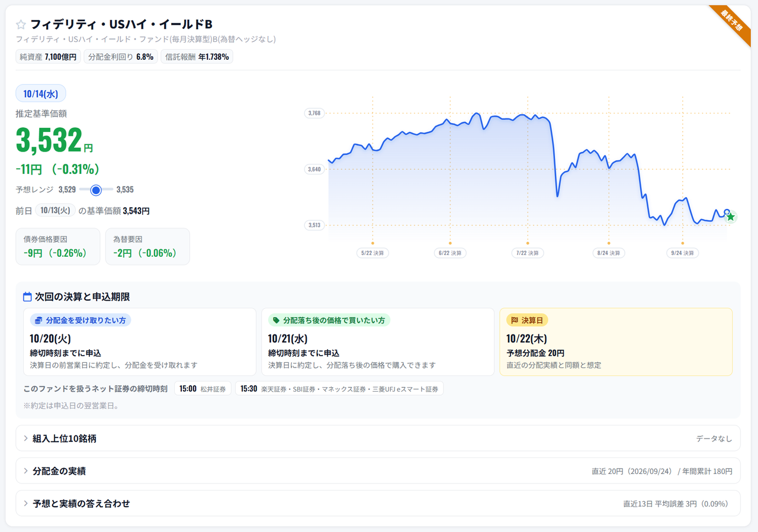The width and height of the screenshot is (758, 532).
Task: Click the latest open-circle data point on chart
Action: [727, 212]
